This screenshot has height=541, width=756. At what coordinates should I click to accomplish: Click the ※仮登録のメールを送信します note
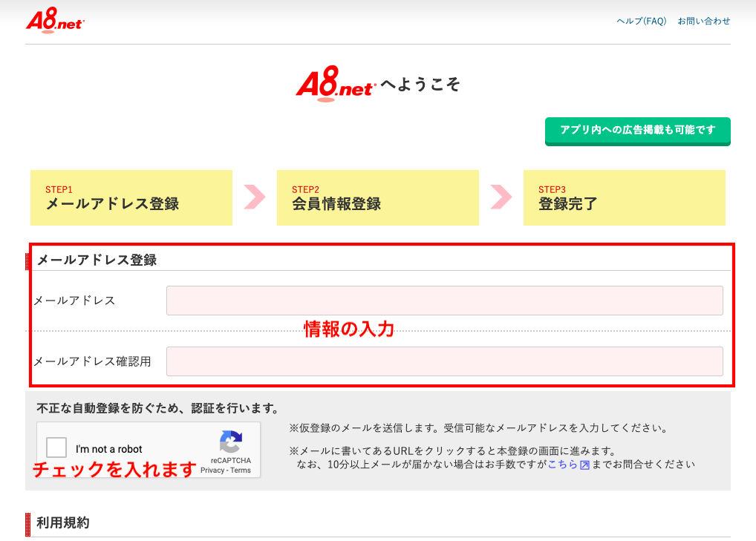(478, 427)
